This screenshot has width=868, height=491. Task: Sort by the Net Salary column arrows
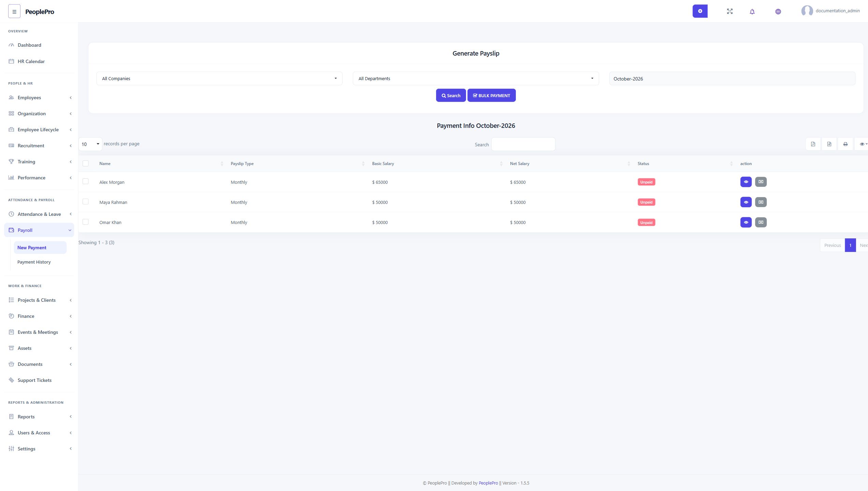coord(629,164)
